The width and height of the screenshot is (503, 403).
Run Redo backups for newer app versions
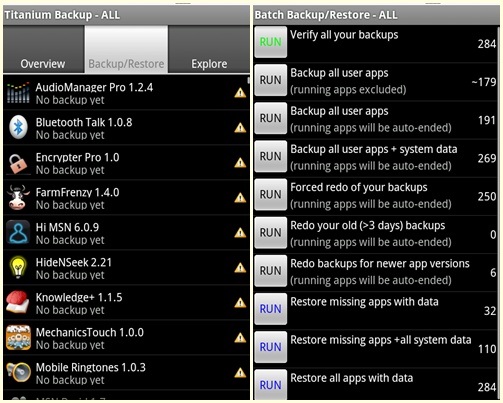pyautogui.click(x=270, y=271)
